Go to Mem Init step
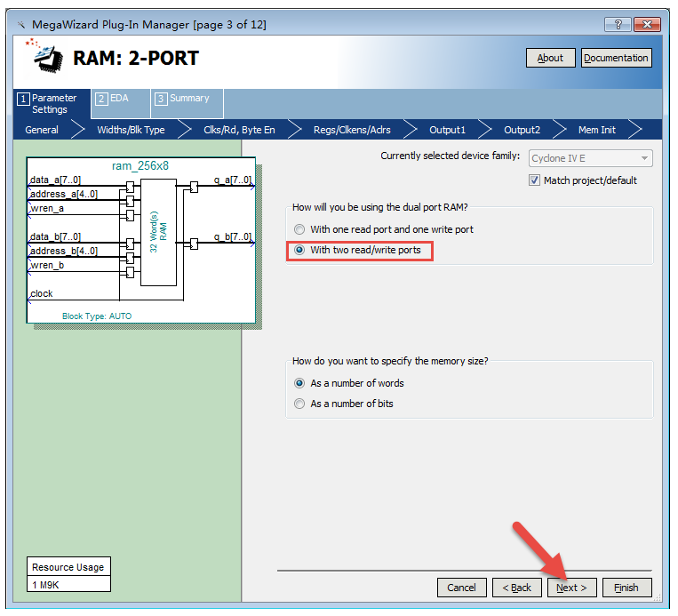Viewport: 678px width, 616px height. 597,130
